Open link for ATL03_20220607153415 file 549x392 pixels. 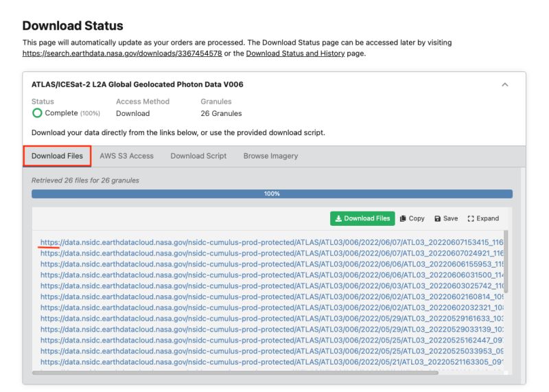(x=272, y=242)
